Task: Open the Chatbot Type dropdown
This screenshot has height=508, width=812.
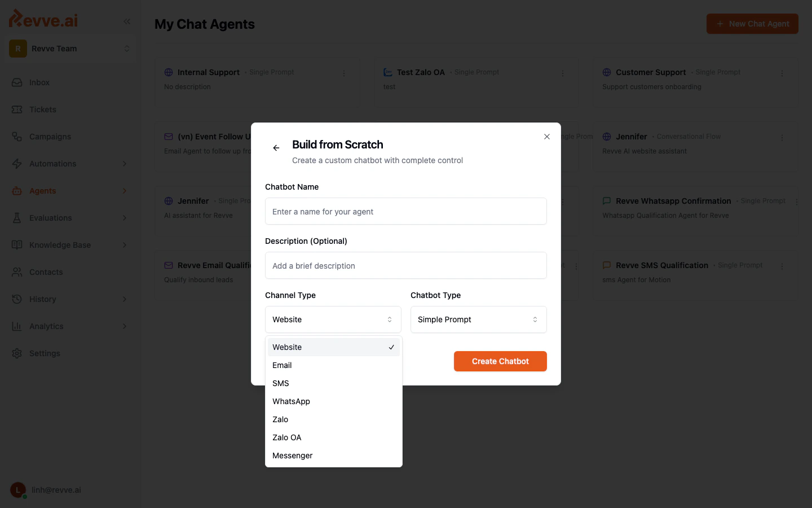Action: coord(478,319)
